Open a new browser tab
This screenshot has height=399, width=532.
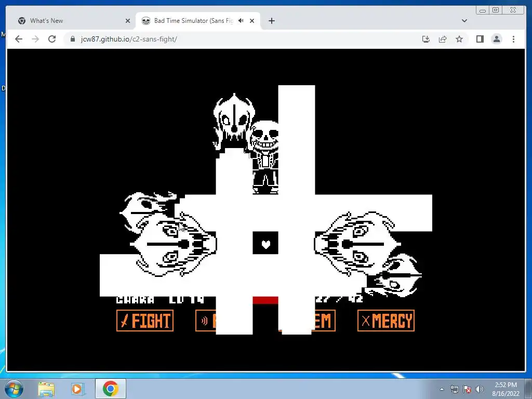(x=271, y=21)
